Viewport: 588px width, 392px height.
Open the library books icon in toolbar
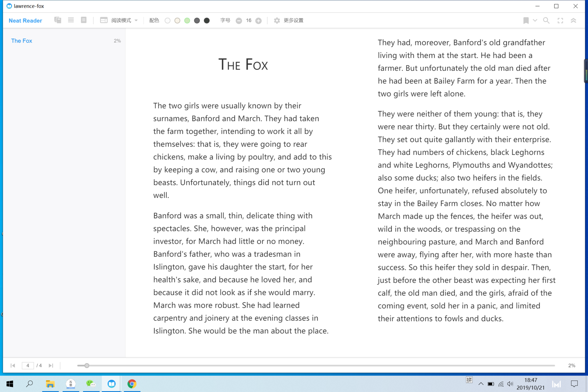tap(58, 20)
